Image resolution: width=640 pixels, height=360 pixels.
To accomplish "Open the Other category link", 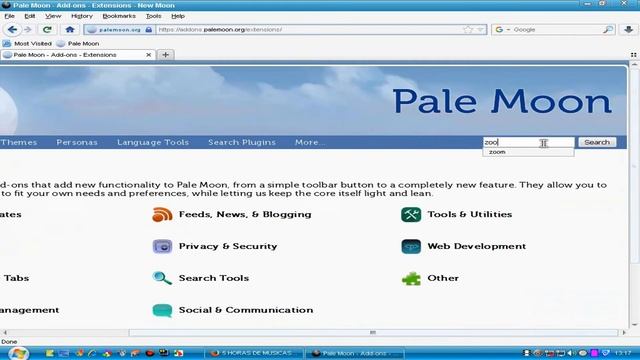I will [443, 278].
